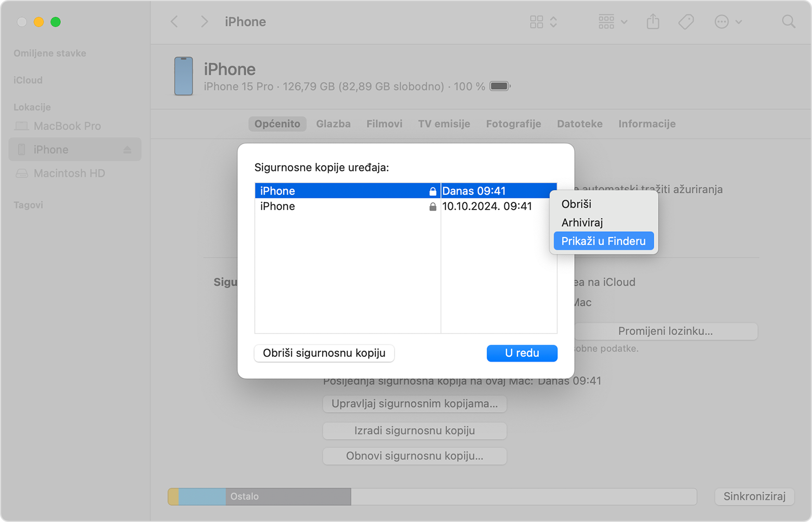812x522 pixels.
Task: Click the yellow segment of storage bar
Action: pyautogui.click(x=173, y=496)
